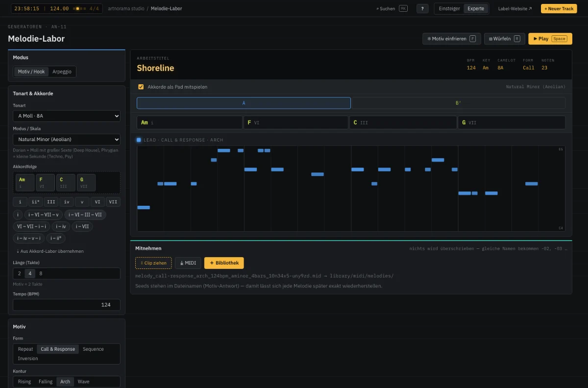Switch to section B' tab
Screen dimensions: 588x388
(x=459, y=103)
